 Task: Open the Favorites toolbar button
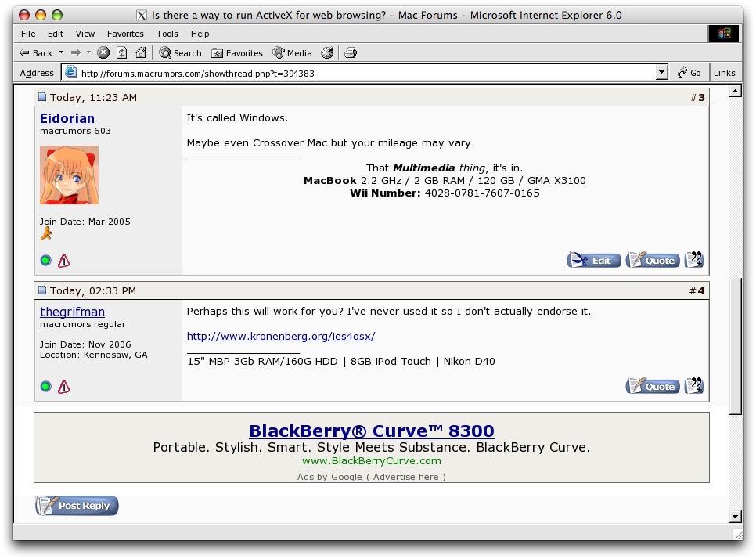click(x=236, y=53)
